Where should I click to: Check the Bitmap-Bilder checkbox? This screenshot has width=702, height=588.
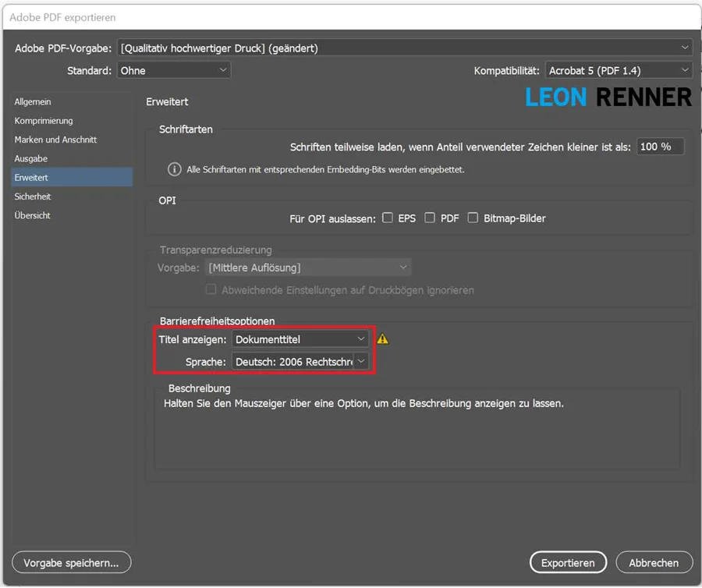pos(473,218)
